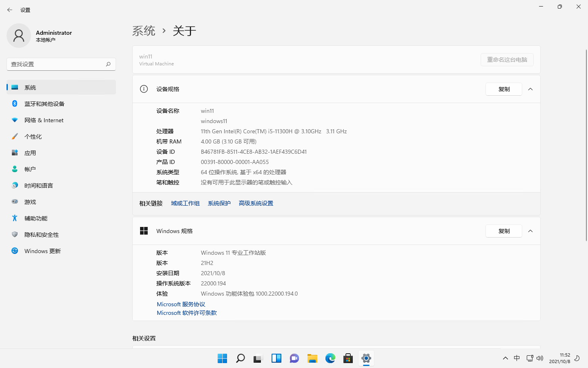The image size is (588, 368).
Task: Launch Microsoft Edge from taskbar
Action: point(330,359)
